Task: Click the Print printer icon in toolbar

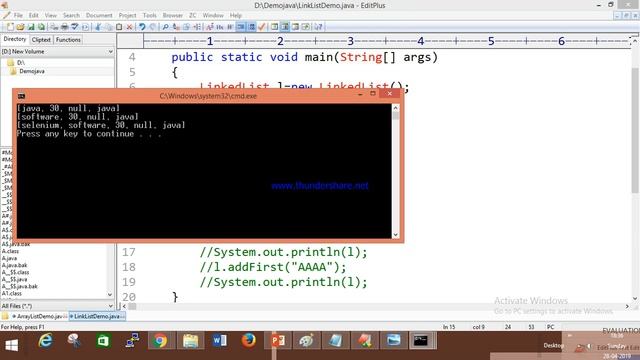Action: (64, 27)
